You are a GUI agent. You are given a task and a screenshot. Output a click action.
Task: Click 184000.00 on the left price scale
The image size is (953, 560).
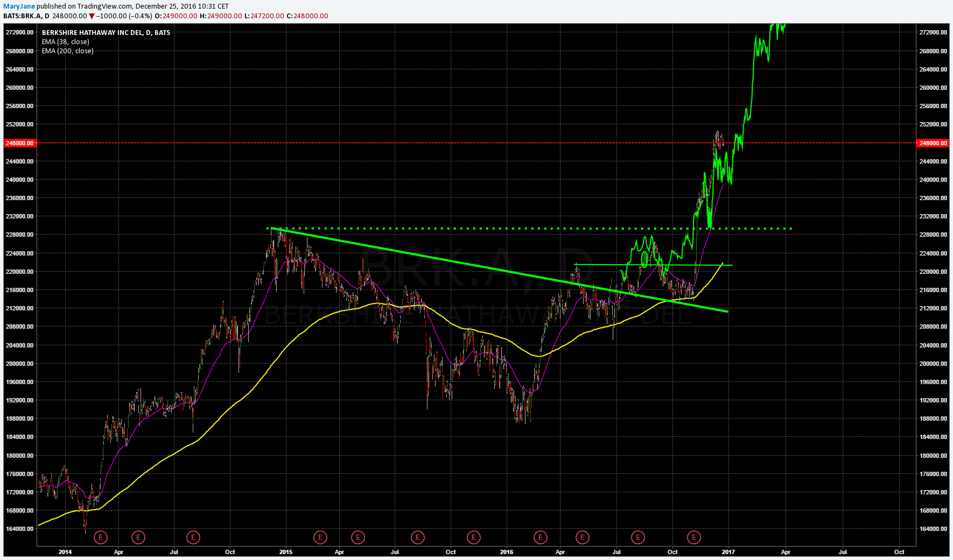[x=20, y=437]
